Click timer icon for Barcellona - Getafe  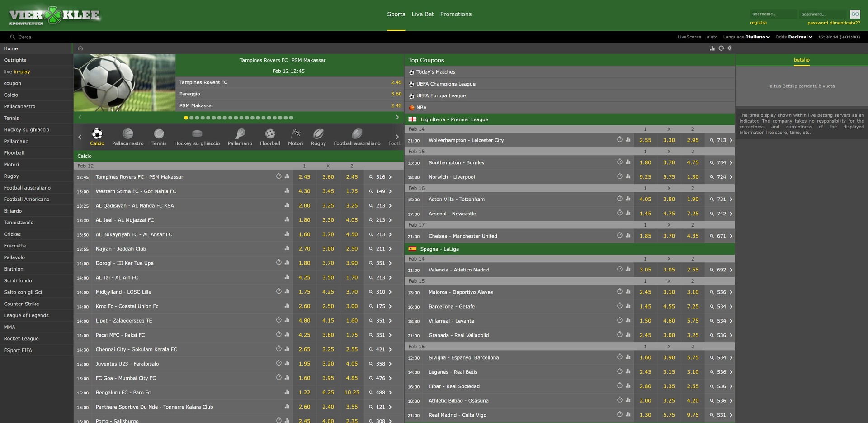(620, 306)
